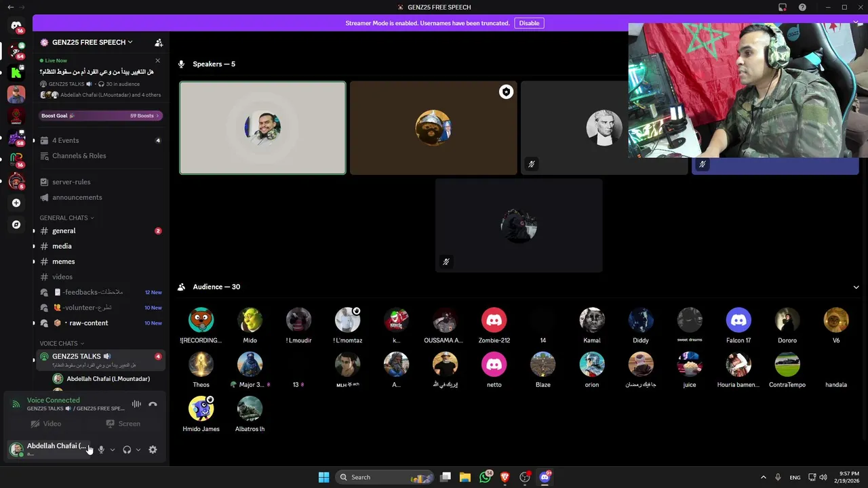
Task: Go back with the title bar arrow
Action: [x=10, y=7]
